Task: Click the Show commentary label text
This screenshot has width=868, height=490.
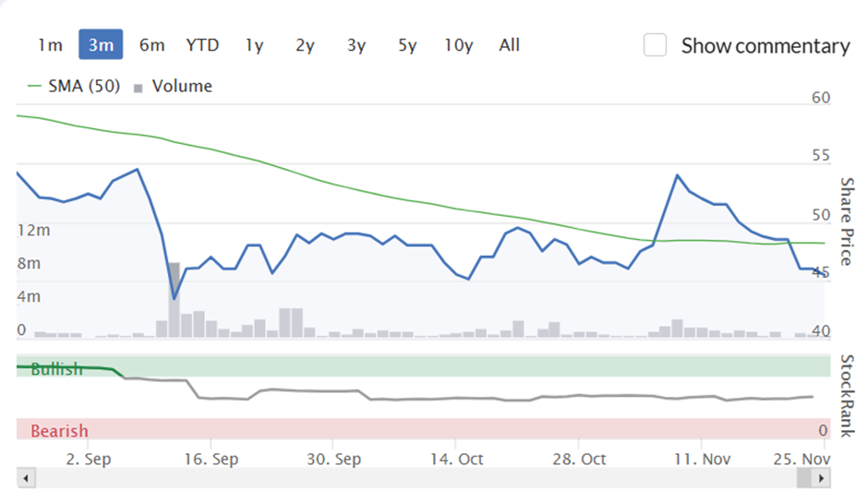Action: [x=766, y=46]
